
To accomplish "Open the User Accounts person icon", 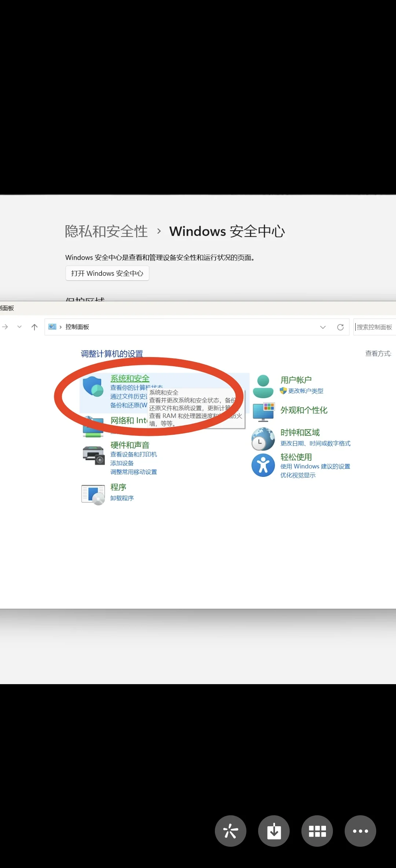I will 263,386.
